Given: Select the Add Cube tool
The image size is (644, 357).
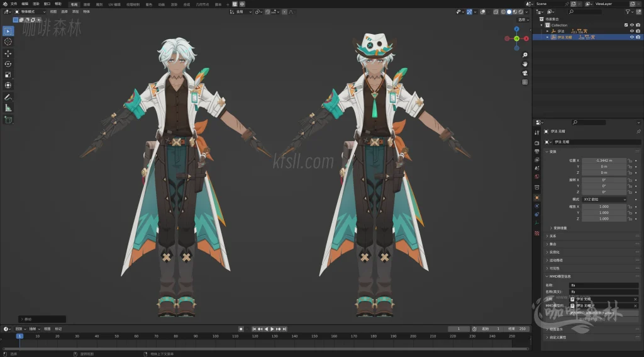Looking at the screenshot, I should coord(8,120).
